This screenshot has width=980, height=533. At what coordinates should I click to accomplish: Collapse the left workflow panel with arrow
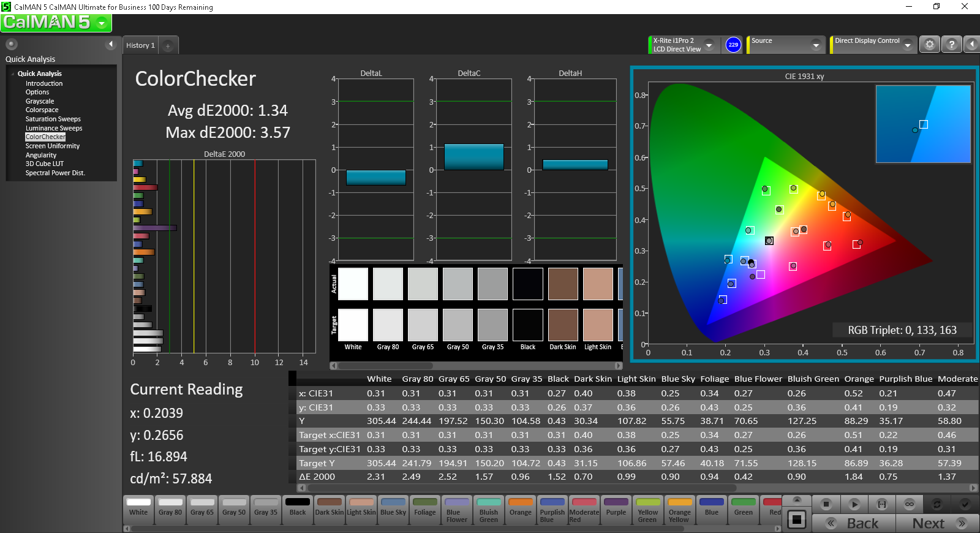point(111,44)
